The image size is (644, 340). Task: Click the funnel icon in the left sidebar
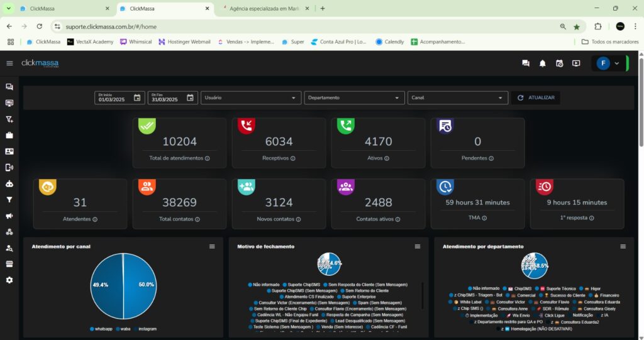pos(9,200)
